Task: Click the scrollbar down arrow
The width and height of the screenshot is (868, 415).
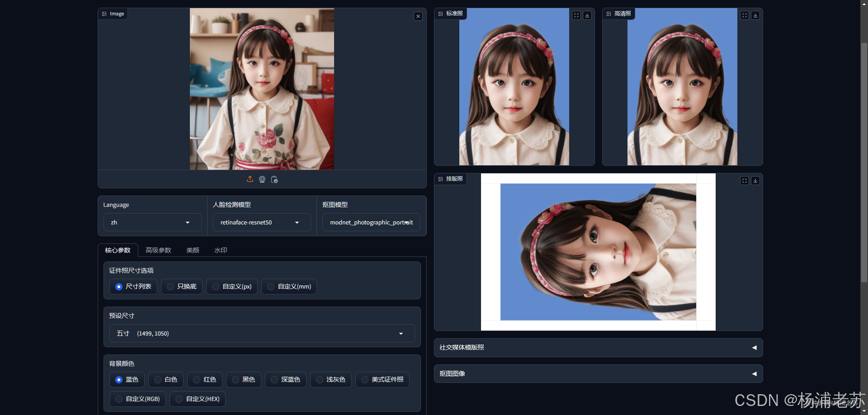Action: point(864,411)
